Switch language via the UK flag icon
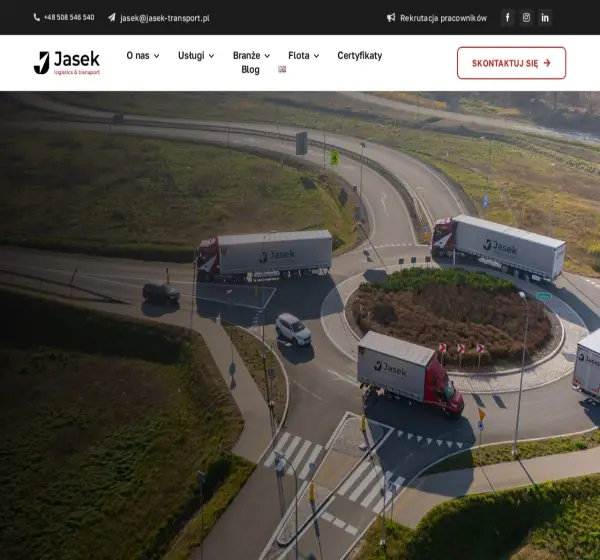Image resolution: width=600 pixels, height=560 pixels. pyautogui.click(x=282, y=69)
